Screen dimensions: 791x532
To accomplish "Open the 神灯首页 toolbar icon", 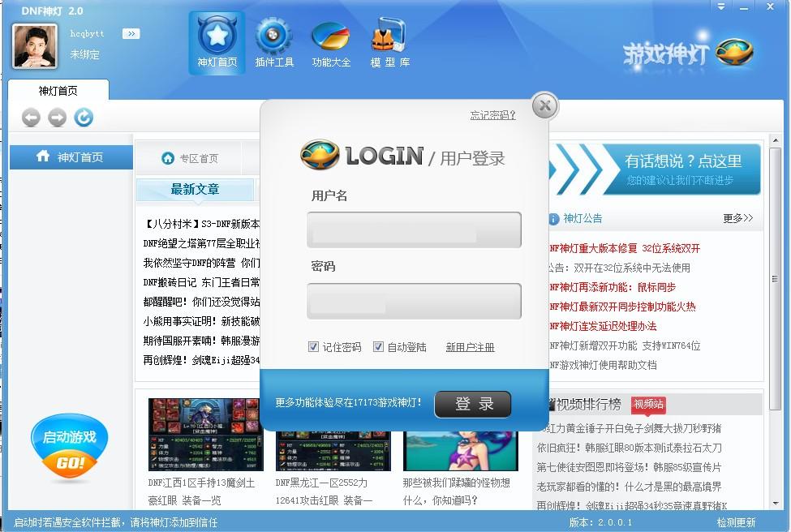I will pyautogui.click(x=217, y=43).
